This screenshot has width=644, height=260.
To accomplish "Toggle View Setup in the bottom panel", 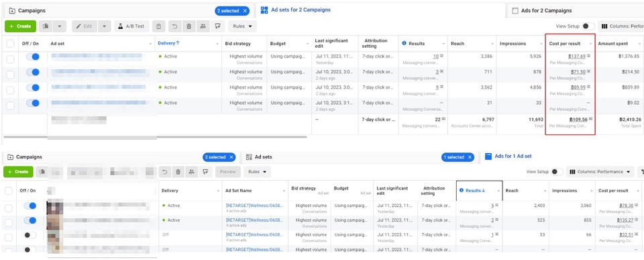I will tap(557, 172).
